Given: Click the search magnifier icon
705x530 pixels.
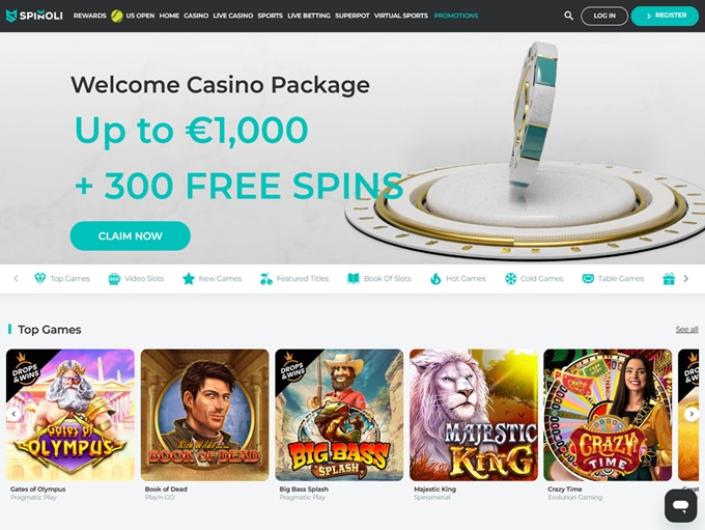Looking at the screenshot, I should point(568,16).
